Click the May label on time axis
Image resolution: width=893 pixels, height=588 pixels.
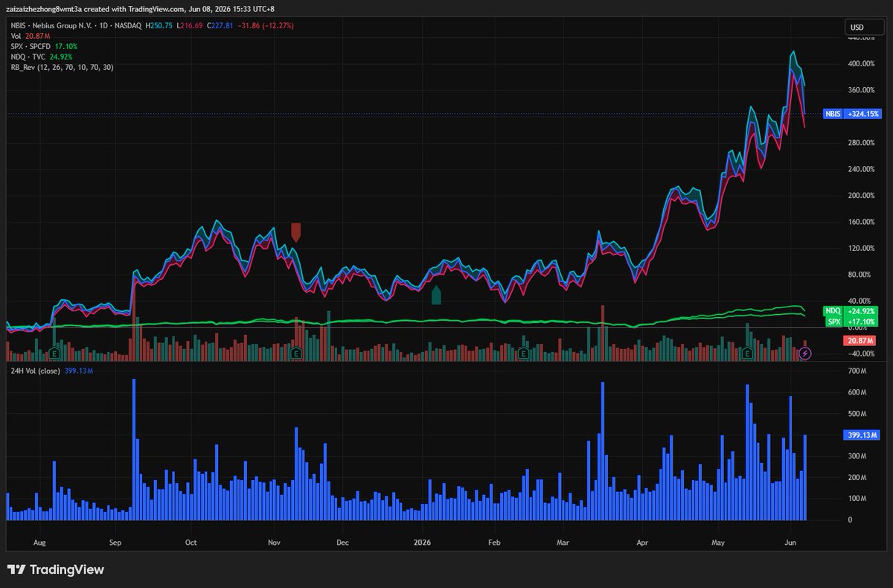click(718, 543)
